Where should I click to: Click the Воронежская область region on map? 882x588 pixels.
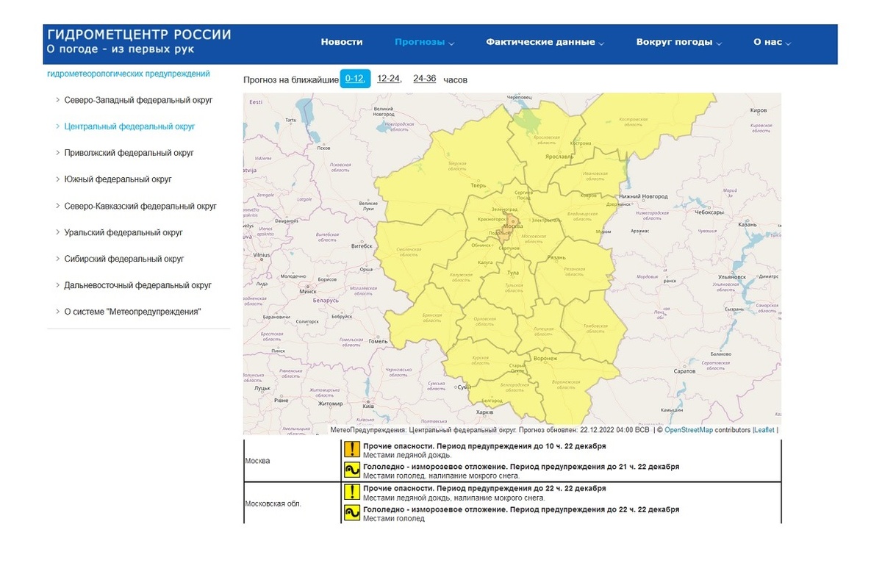coord(566,382)
